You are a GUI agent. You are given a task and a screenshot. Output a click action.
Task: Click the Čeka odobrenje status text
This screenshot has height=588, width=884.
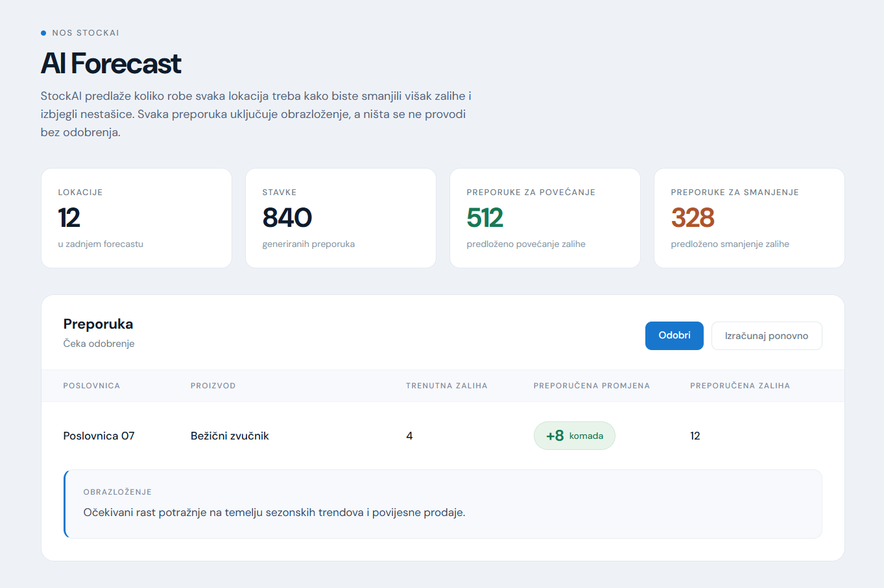pos(99,344)
